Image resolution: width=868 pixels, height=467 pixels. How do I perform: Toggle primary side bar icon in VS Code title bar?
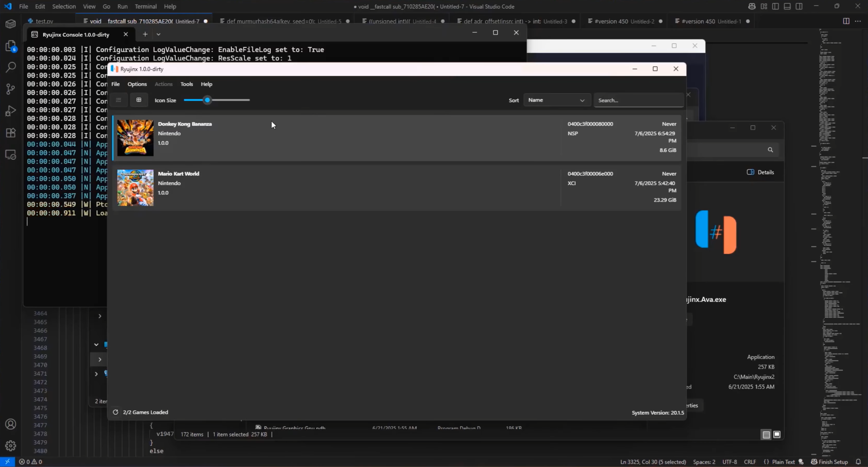coord(775,6)
